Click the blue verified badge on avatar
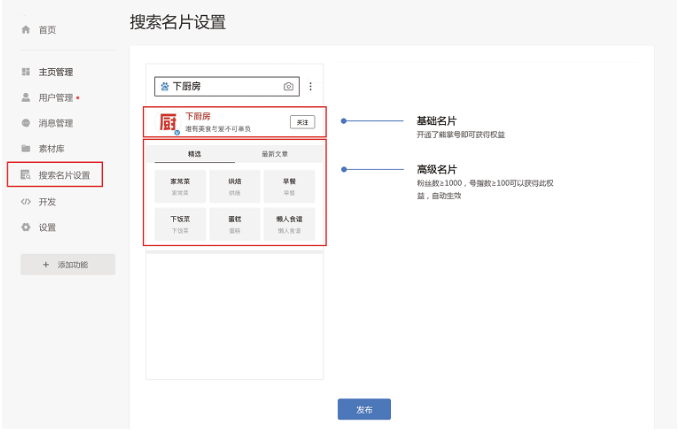This screenshot has width=678, height=433. pos(177,132)
